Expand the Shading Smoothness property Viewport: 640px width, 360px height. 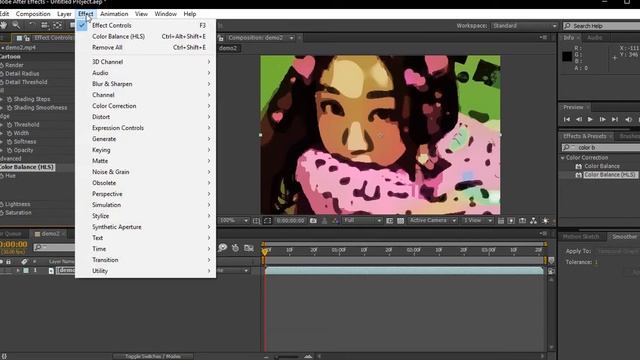point(2,108)
